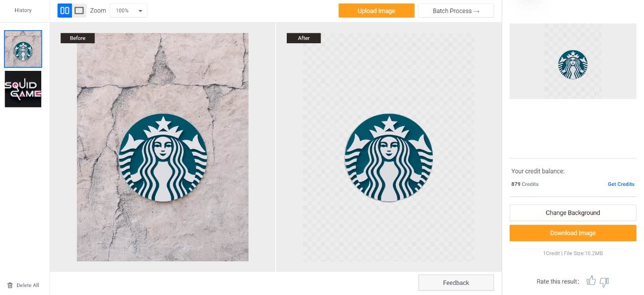This screenshot has width=644, height=295.
Task: Click Change Background button
Action: 573,213
